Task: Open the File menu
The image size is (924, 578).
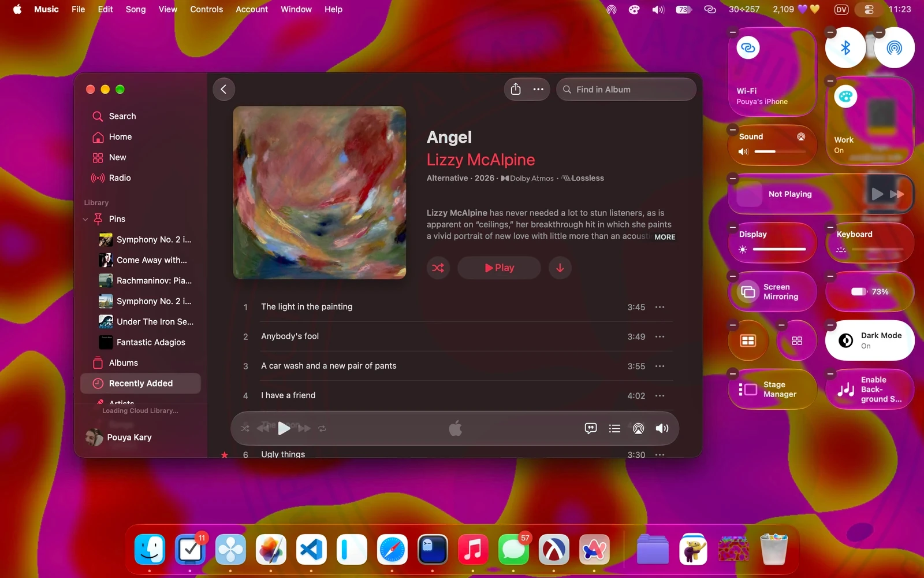Action: pyautogui.click(x=78, y=9)
